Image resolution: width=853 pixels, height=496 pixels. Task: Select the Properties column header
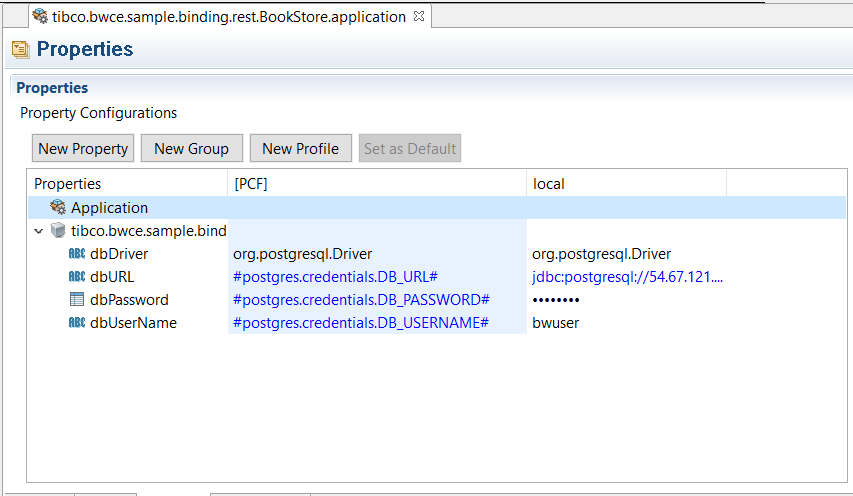pos(127,184)
